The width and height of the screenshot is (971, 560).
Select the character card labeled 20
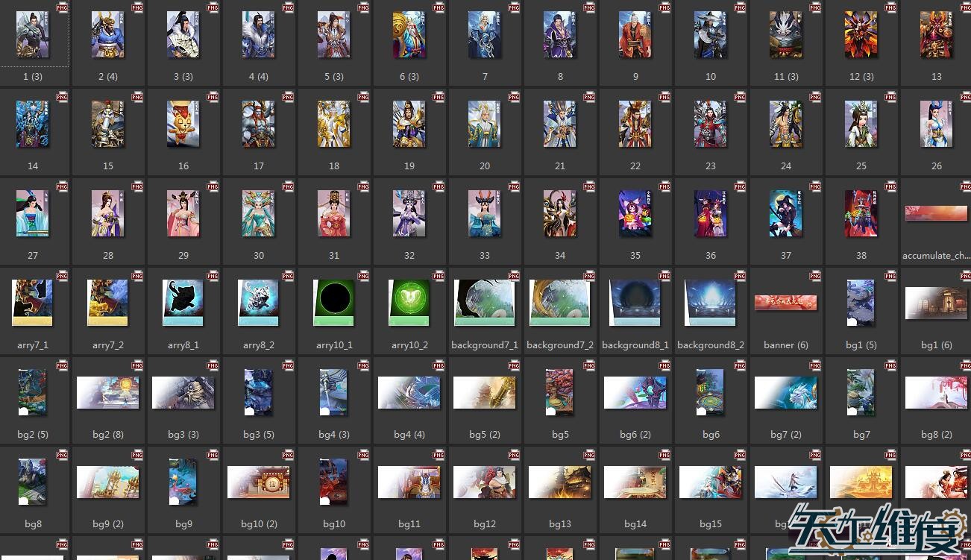pos(485,125)
